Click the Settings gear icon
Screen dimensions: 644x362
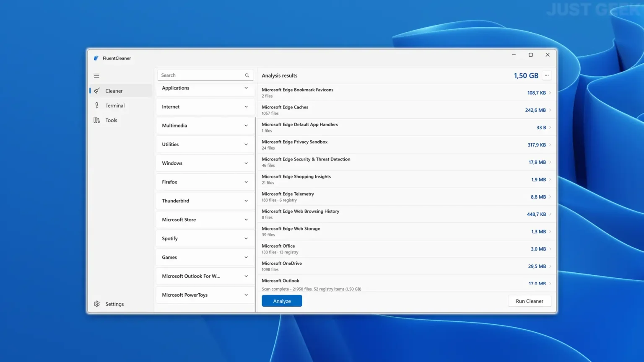[97, 304]
